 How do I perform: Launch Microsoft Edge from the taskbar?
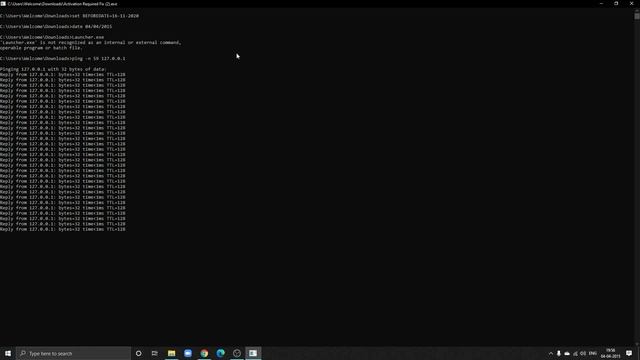click(220, 353)
